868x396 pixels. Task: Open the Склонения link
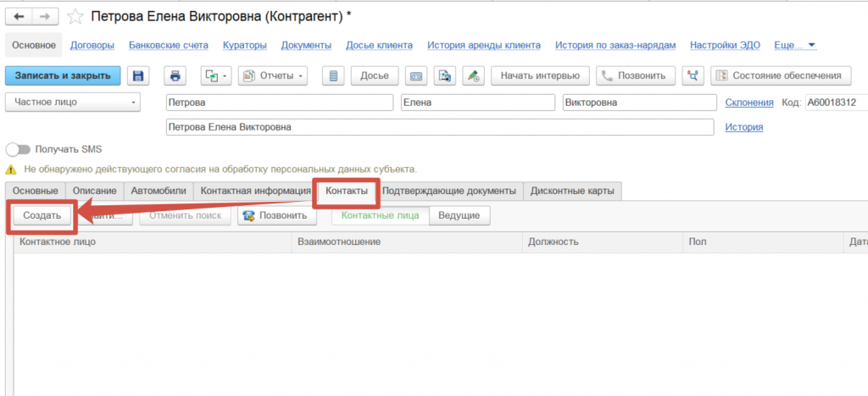[749, 103]
